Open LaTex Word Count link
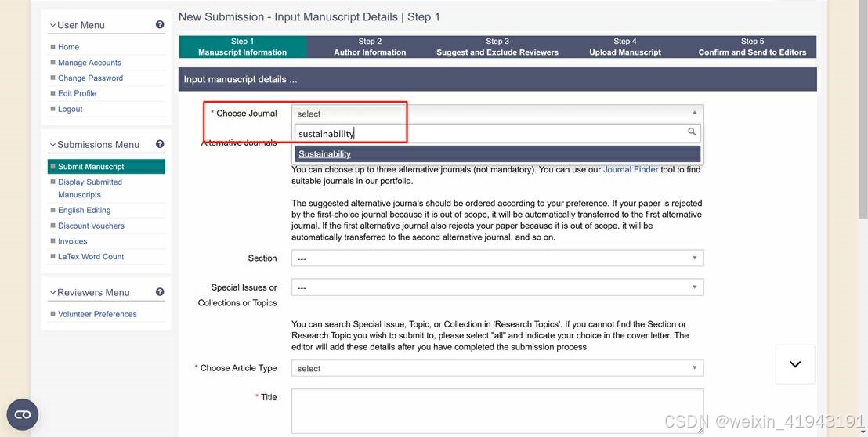 point(91,257)
